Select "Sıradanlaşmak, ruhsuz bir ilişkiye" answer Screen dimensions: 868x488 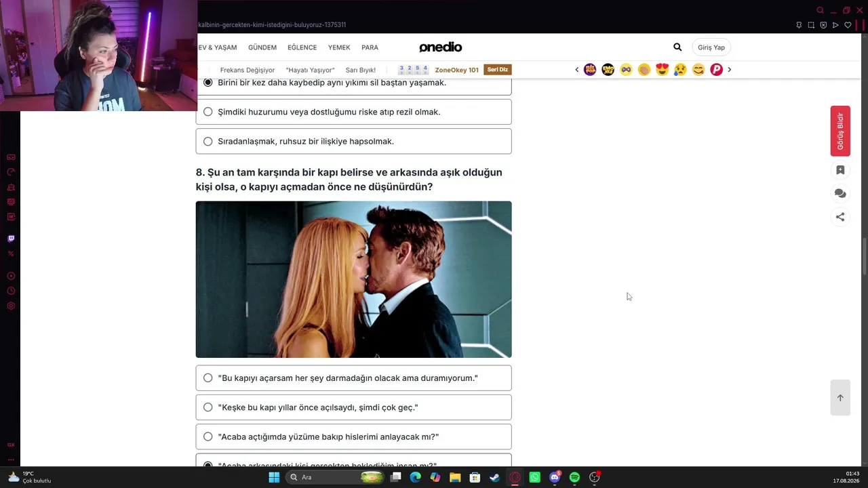(x=353, y=141)
